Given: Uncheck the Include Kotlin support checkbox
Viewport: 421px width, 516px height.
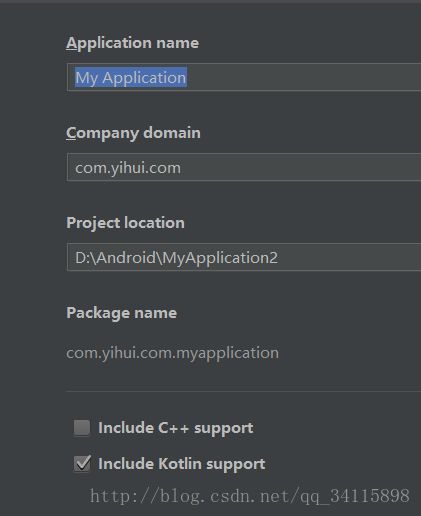Looking at the screenshot, I should coord(82,464).
